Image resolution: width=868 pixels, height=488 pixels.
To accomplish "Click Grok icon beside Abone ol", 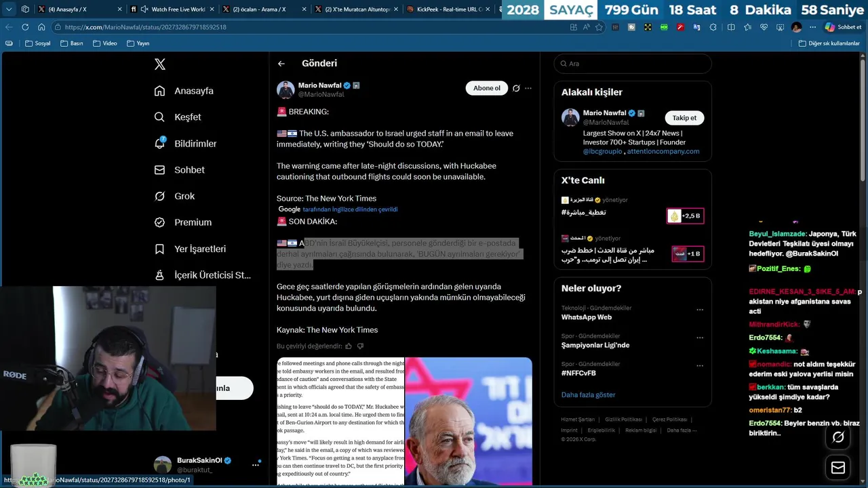I will 516,88.
